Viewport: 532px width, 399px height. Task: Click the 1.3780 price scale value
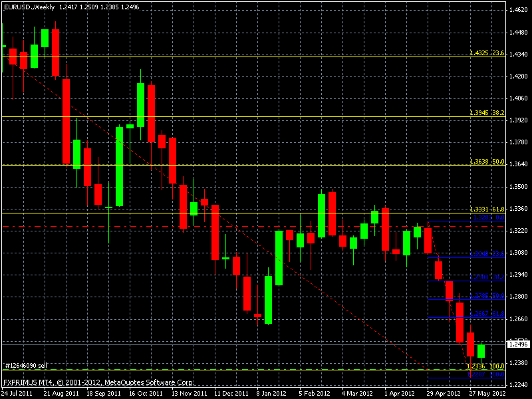pyautogui.click(x=519, y=142)
